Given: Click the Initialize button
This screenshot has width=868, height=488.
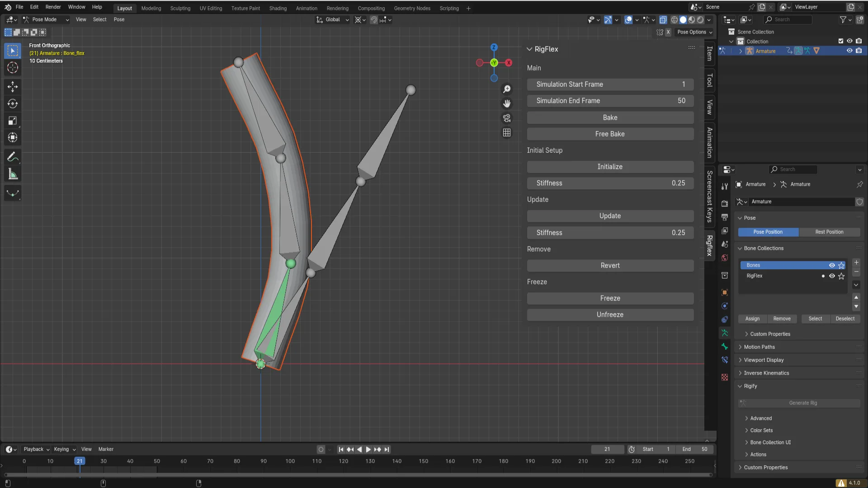Looking at the screenshot, I should [610, 166].
